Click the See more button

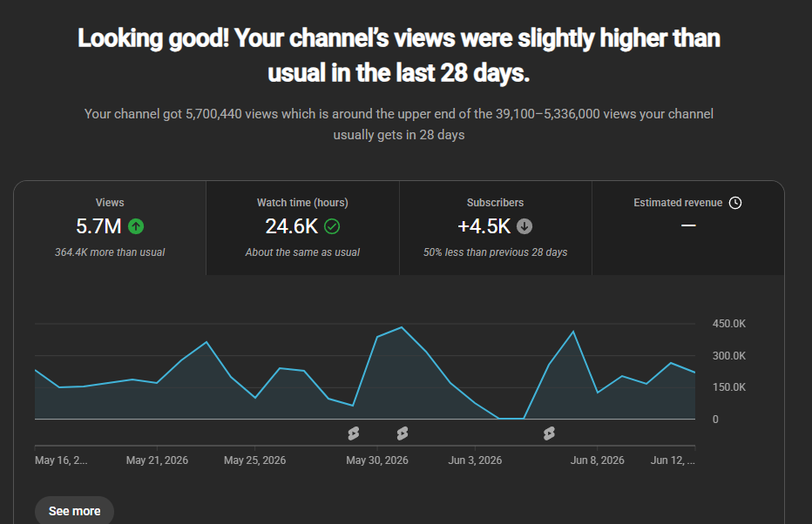[x=75, y=511]
